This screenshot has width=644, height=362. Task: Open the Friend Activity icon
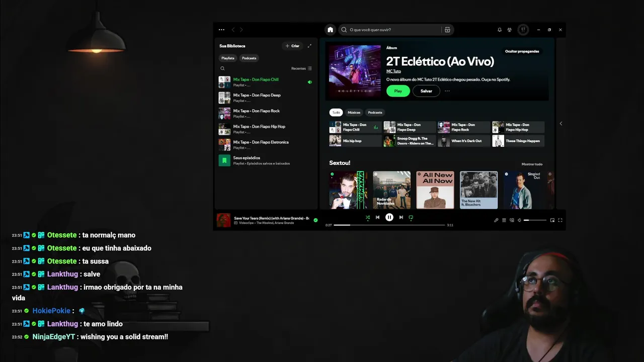[510, 30]
